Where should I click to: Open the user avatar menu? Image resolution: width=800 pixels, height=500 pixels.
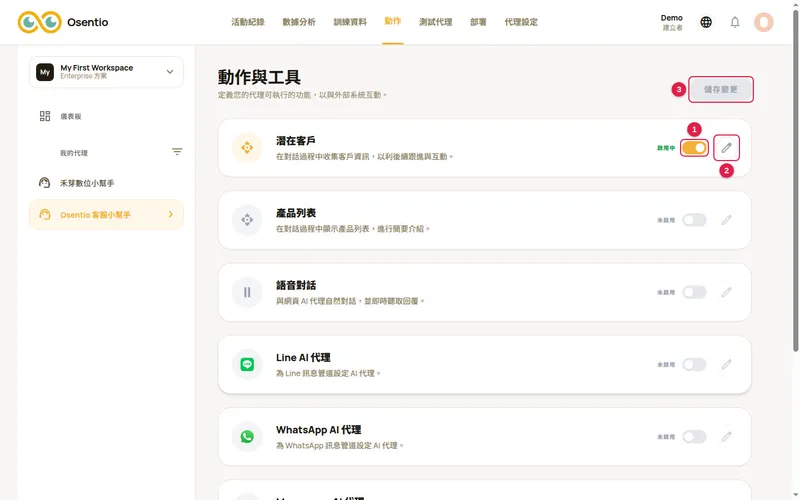764,22
